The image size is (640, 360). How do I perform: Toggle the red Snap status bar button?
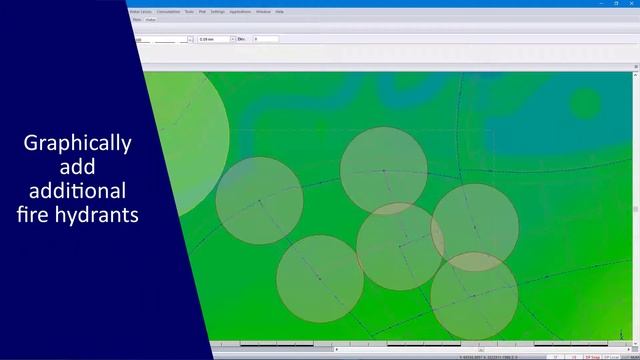pos(593,358)
